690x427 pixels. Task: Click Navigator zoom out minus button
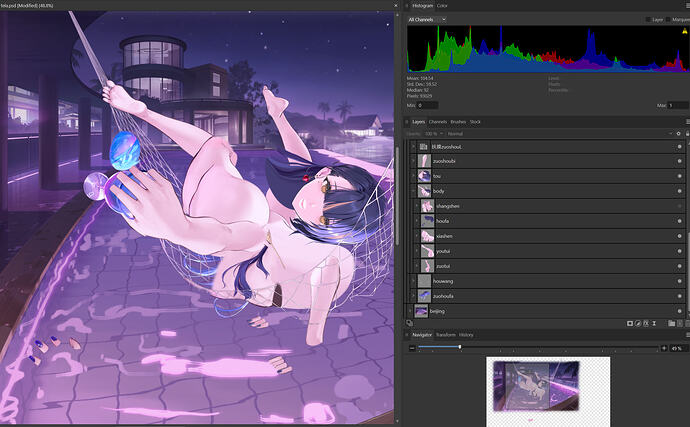[412, 348]
